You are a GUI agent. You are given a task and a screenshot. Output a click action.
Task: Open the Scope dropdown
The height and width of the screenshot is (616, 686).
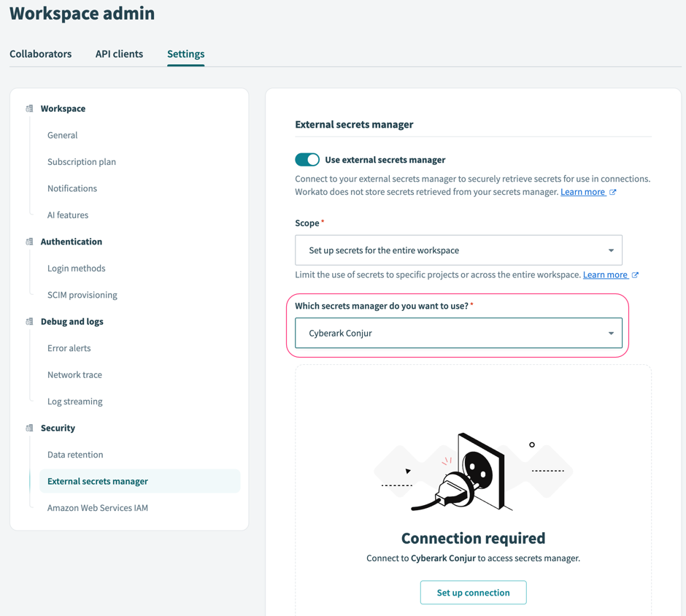coord(458,250)
